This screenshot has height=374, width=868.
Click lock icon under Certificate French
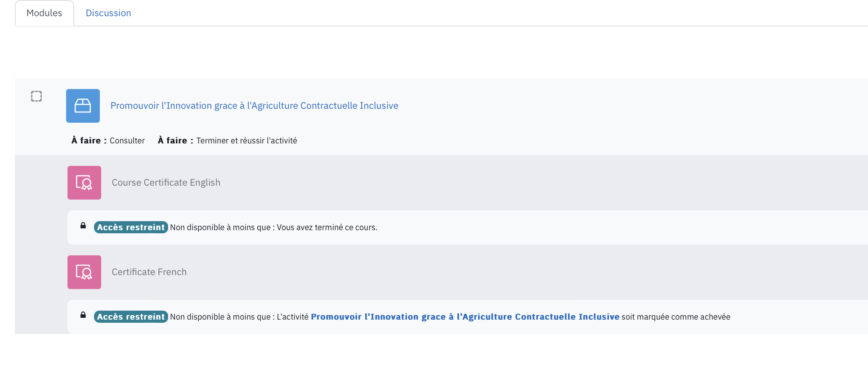(x=83, y=315)
